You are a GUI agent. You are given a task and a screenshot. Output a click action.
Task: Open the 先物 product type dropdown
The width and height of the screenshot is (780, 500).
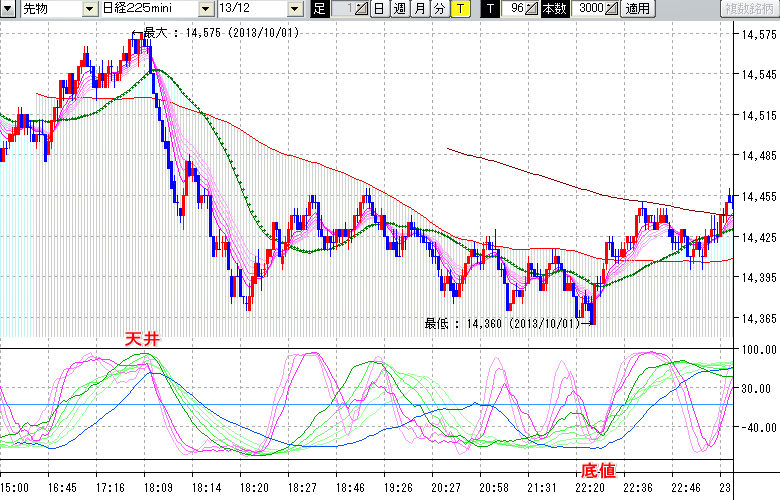[x=46, y=9]
